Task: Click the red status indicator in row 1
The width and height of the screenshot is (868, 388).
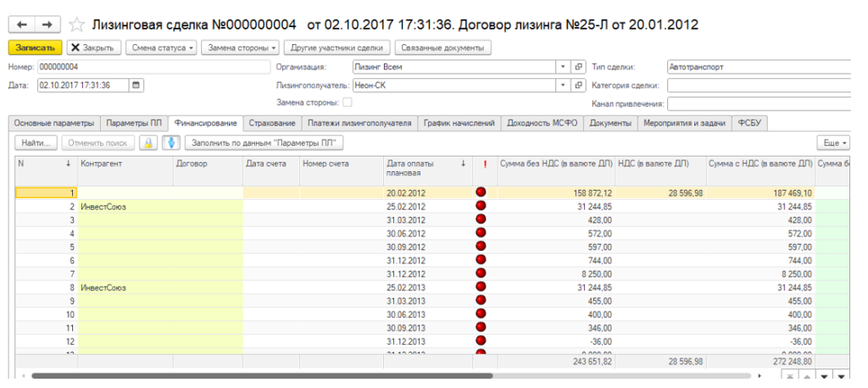Action: 481,193
